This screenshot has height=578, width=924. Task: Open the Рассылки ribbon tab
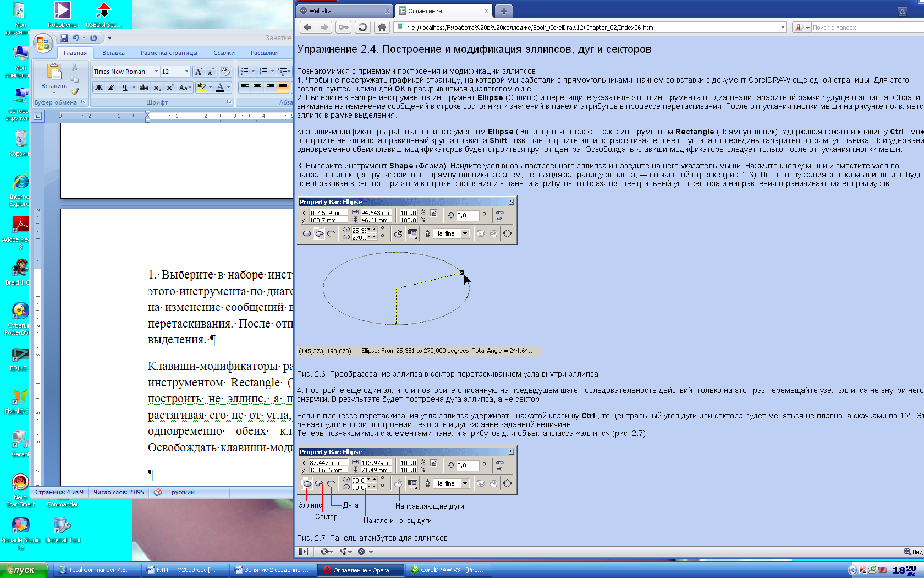point(264,53)
